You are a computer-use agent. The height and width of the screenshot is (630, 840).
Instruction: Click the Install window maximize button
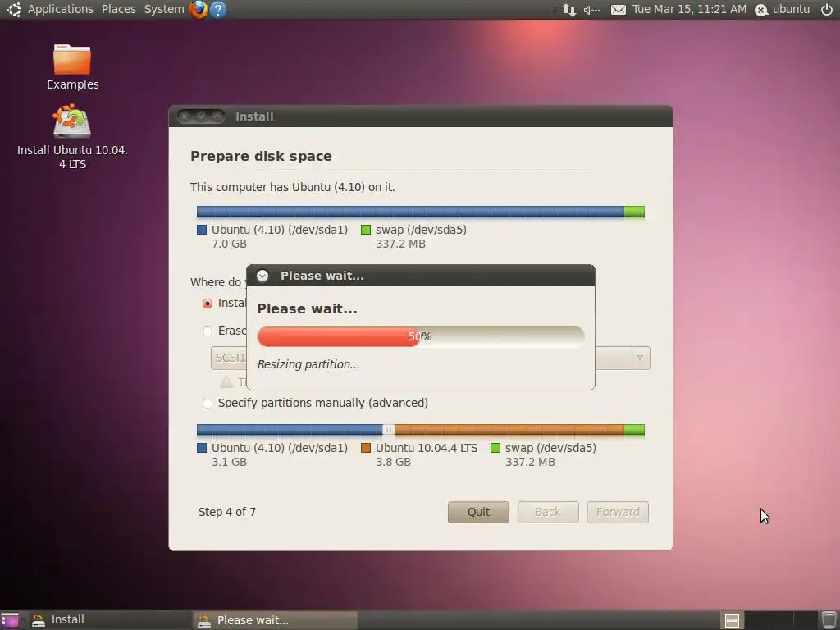(217, 116)
